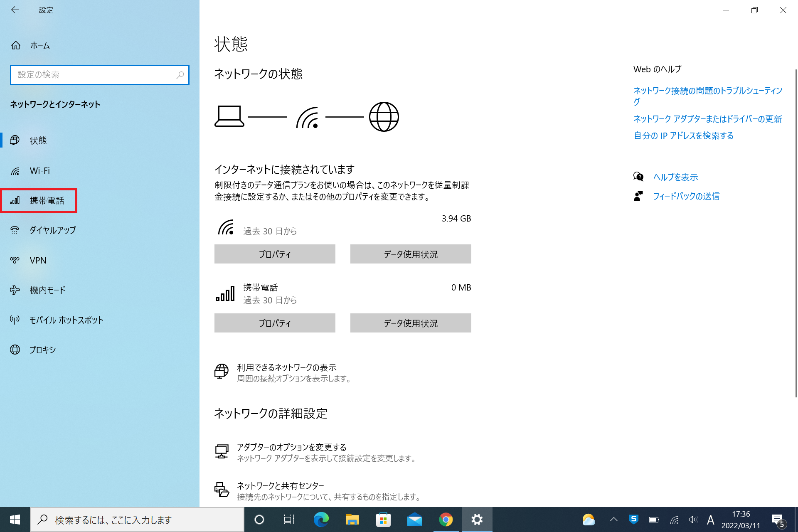Screen dimensions: 798x532
Task: Click 利用できるネットワークの表示
Action: pos(287,367)
